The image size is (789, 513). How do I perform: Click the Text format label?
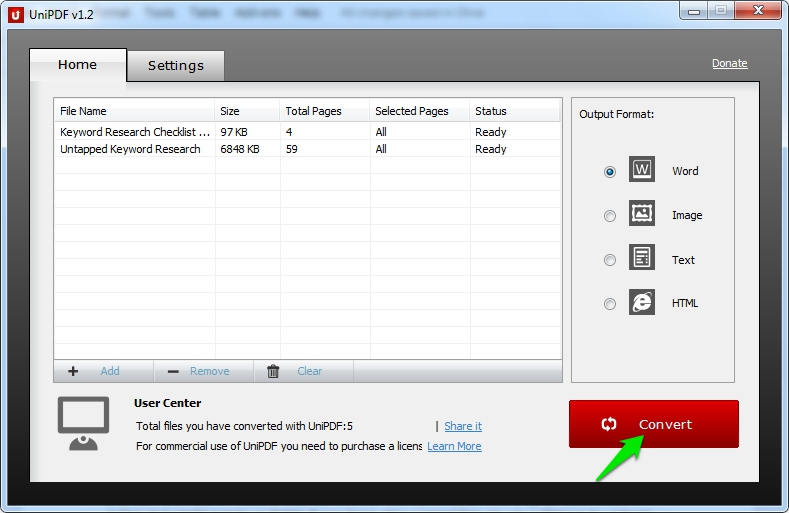[x=683, y=260]
